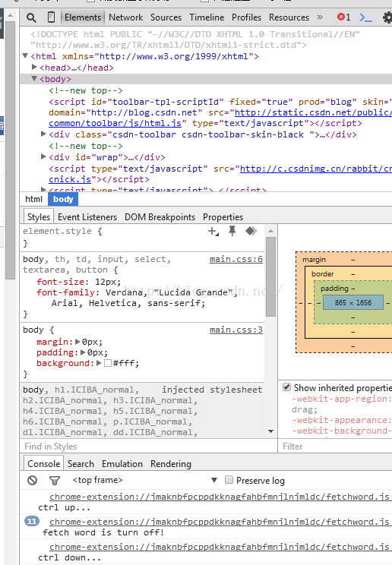This screenshot has width=392, height=565.
Task: Open the Emulation drawer tab
Action: (x=122, y=464)
